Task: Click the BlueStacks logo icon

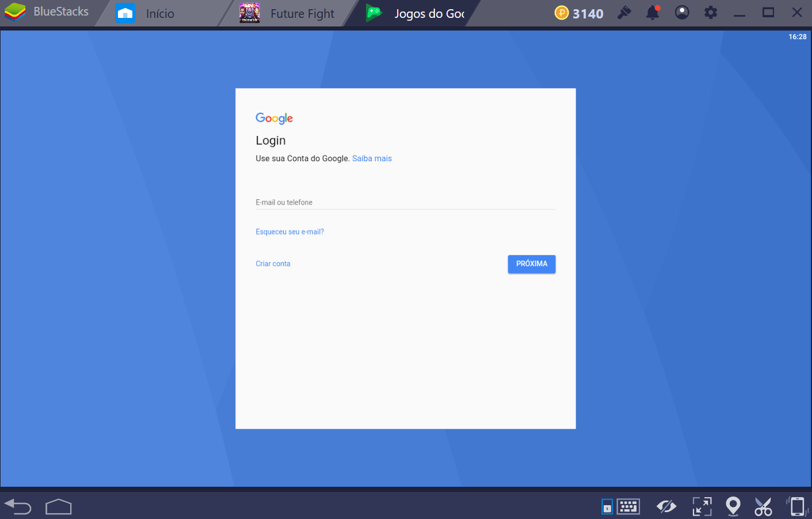Action: [15, 12]
